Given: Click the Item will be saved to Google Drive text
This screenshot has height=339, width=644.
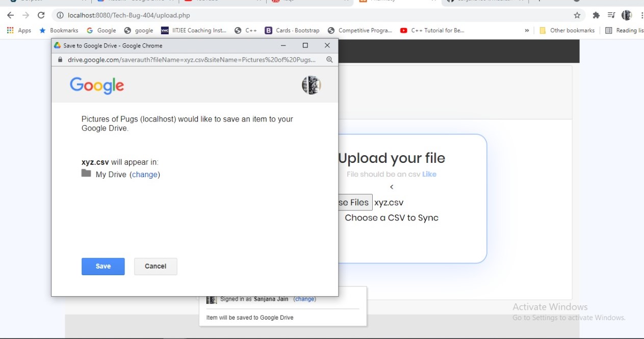Looking at the screenshot, I should [x=250, y=318].
